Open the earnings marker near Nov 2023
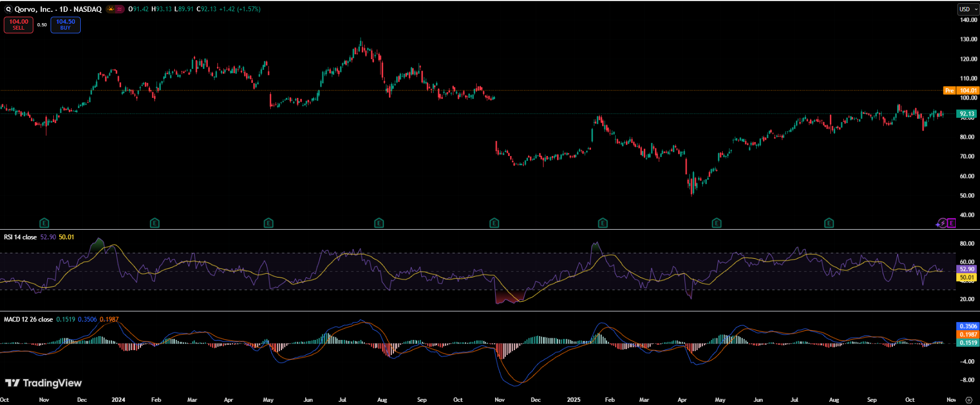The width and height of the screenshot is (980, 405). (x=45, y=223)
